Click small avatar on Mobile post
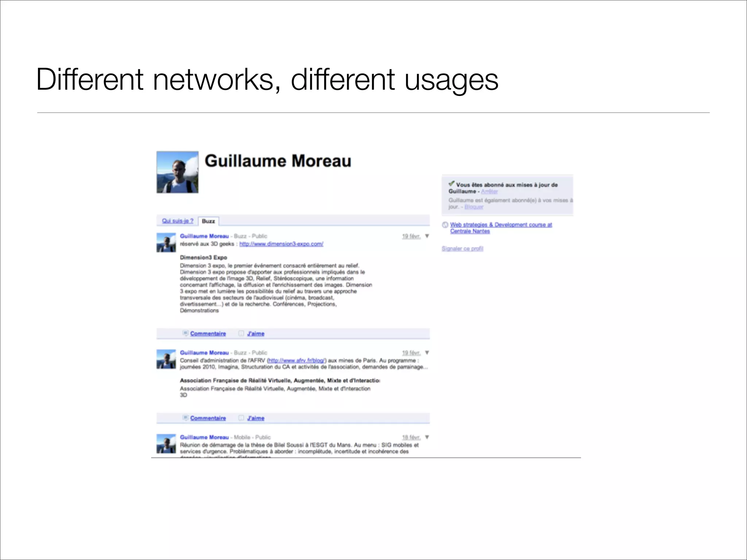747x560 pixels. click(166, 444)
